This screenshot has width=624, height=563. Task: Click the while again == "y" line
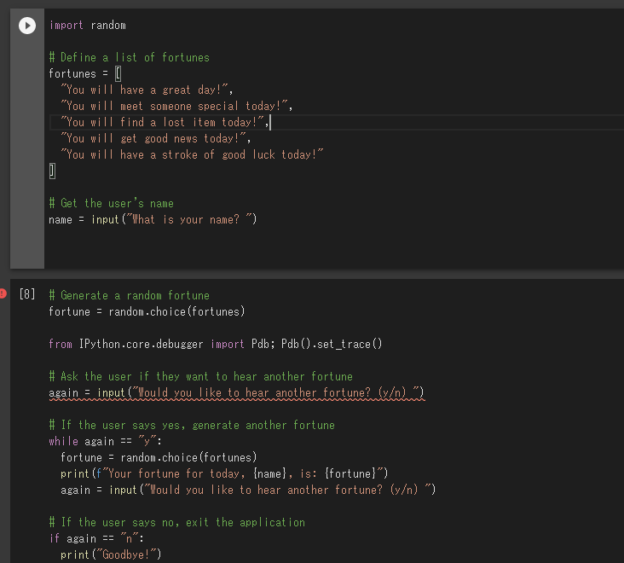[x=105, y=442]
